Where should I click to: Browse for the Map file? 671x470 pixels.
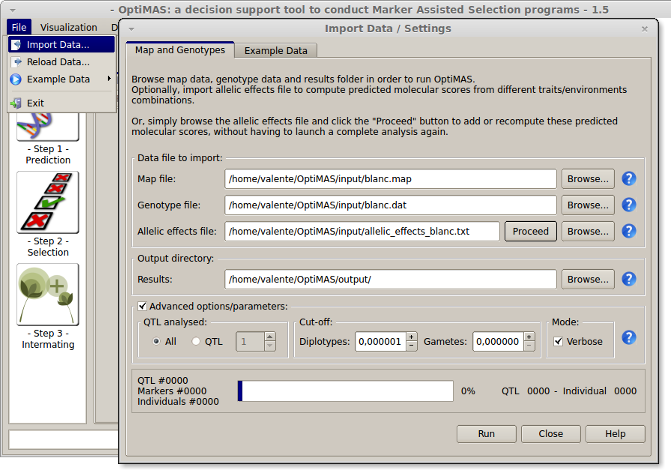point(588,179)
